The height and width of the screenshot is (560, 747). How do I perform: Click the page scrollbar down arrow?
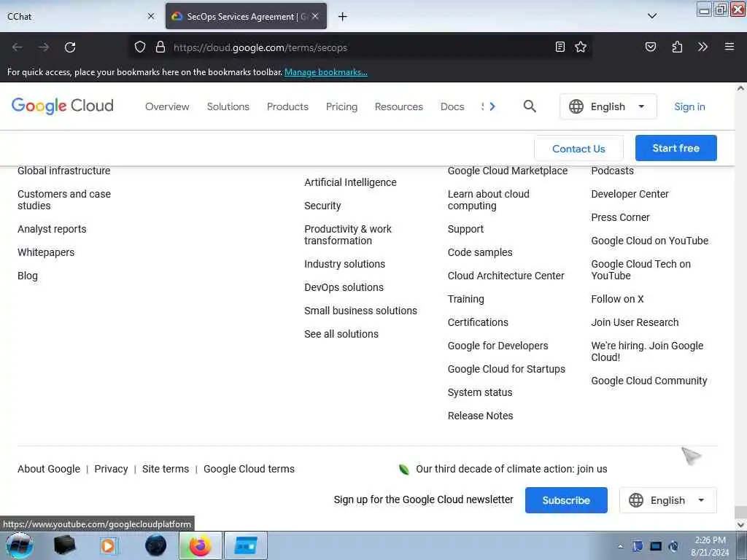pyautogui.click(x=740, y=525)
